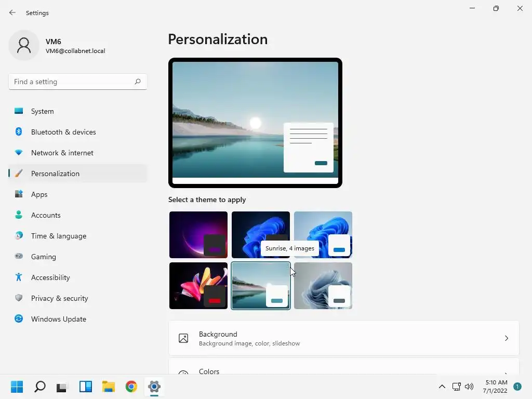Show hidden system tray icons
Image resolution: width=532 pixels, height=399 pixels.
coord(442,387)
